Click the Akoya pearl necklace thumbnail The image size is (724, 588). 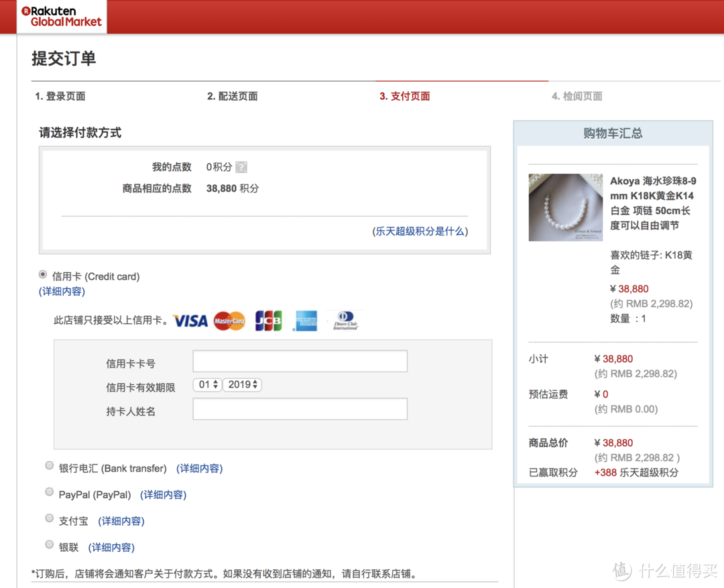tap(566, 207)
